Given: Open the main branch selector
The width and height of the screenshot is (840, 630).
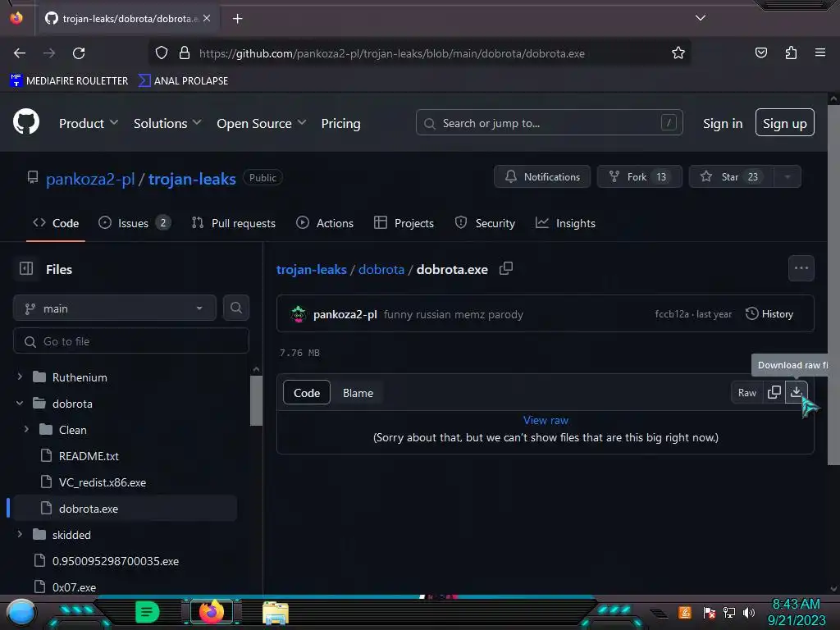Looking at the screenshot, I should [x=114, y=308].
